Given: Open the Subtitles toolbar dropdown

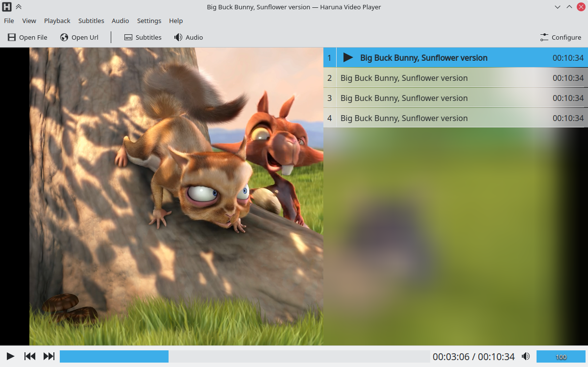Looking at the screenshot, I should 143,37.
